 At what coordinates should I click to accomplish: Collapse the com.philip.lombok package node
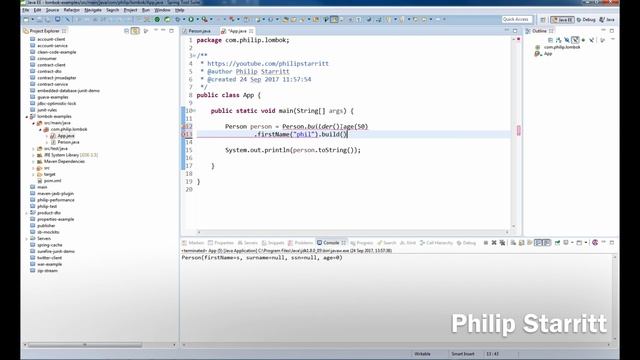[x=40, y=129]
